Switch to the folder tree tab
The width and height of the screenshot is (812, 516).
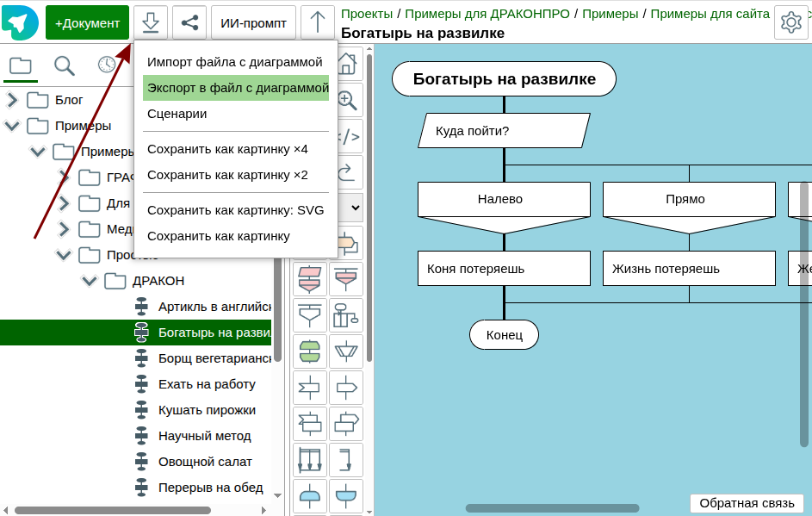coord(21,65)
